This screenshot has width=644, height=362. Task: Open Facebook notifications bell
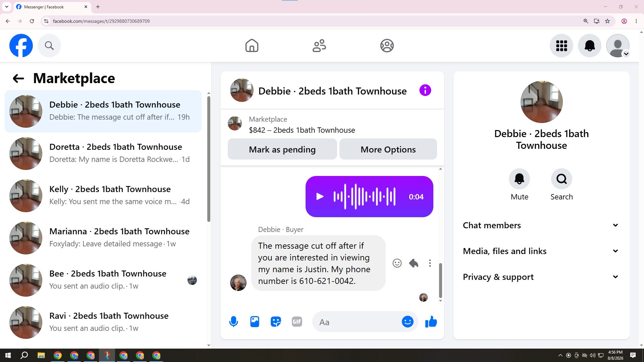coord(590,46)
